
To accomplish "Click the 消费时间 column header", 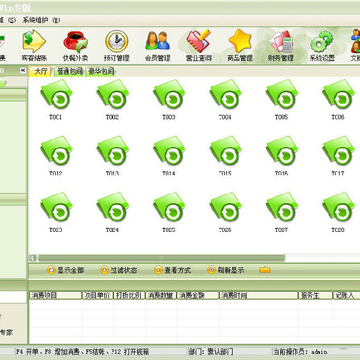I will pyautogui.click(x=259, y=295).
